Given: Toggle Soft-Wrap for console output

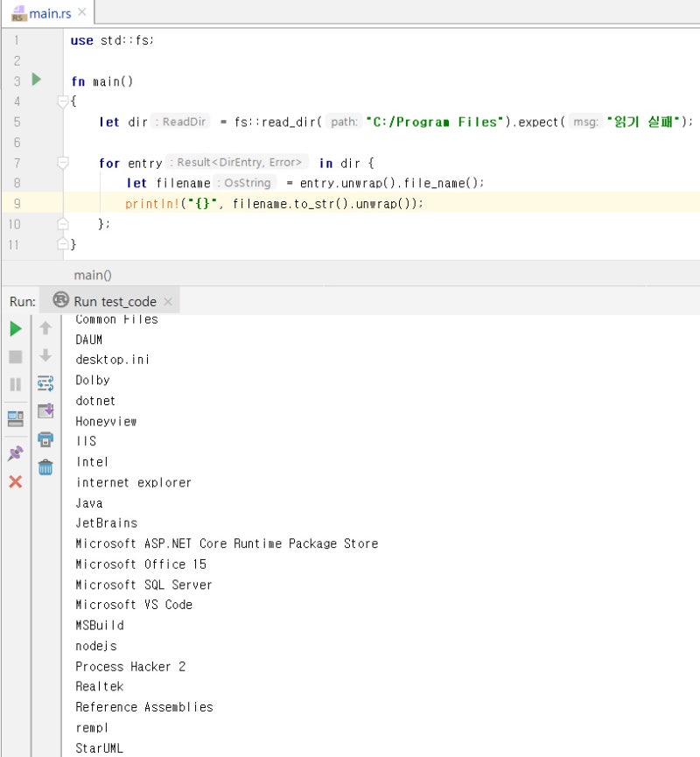Looking at the screenshot, I should coord(45,383).
